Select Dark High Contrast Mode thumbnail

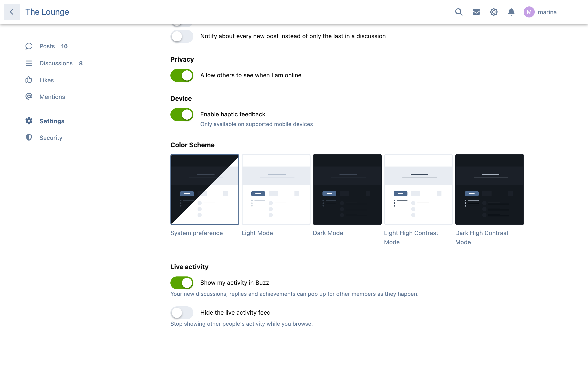(x=490, y=189)
